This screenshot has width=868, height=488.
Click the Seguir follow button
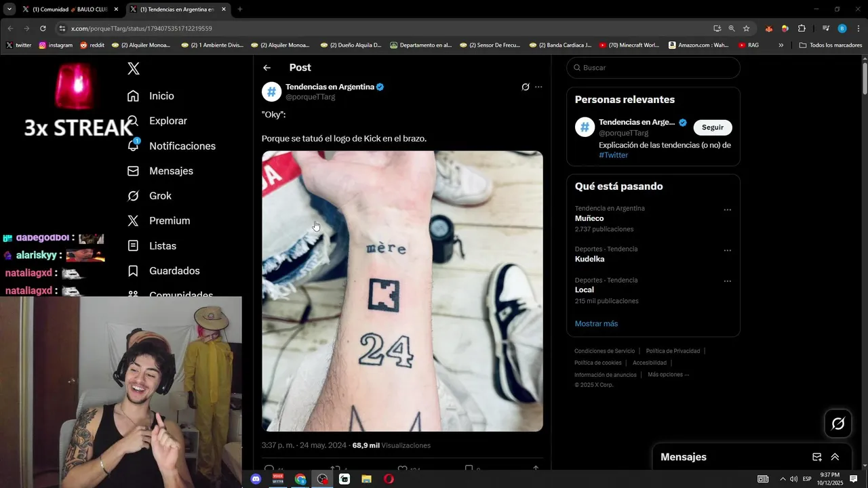713,127
